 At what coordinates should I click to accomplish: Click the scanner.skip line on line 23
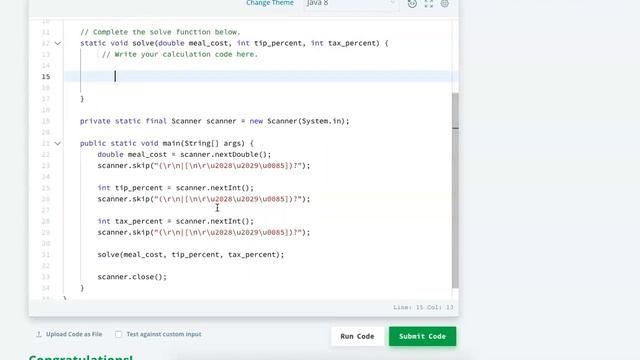coord(204,166)
